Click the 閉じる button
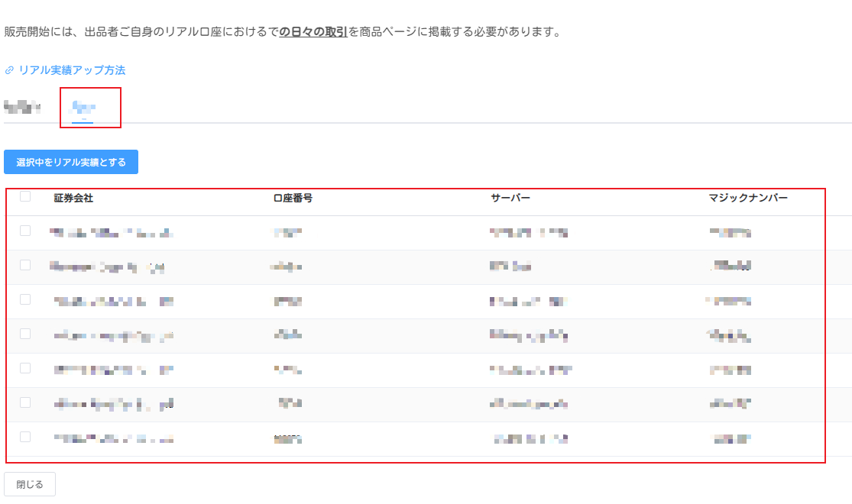852x504 pixels. (x=30, y=484)
